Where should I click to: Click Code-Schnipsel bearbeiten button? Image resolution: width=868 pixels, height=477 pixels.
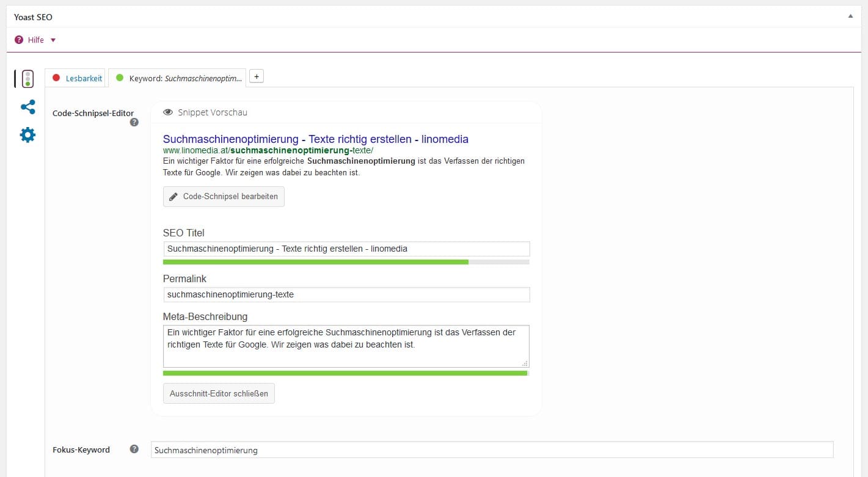224,197
